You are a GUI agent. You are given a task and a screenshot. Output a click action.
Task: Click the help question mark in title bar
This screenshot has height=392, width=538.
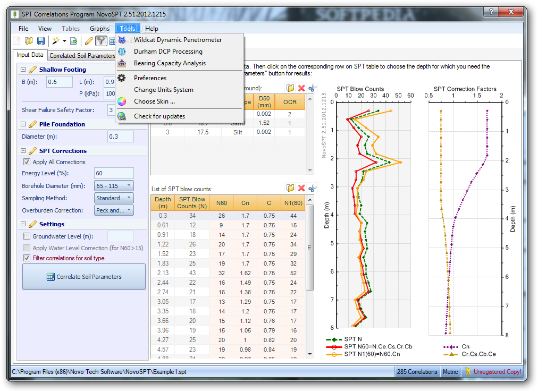491,12
